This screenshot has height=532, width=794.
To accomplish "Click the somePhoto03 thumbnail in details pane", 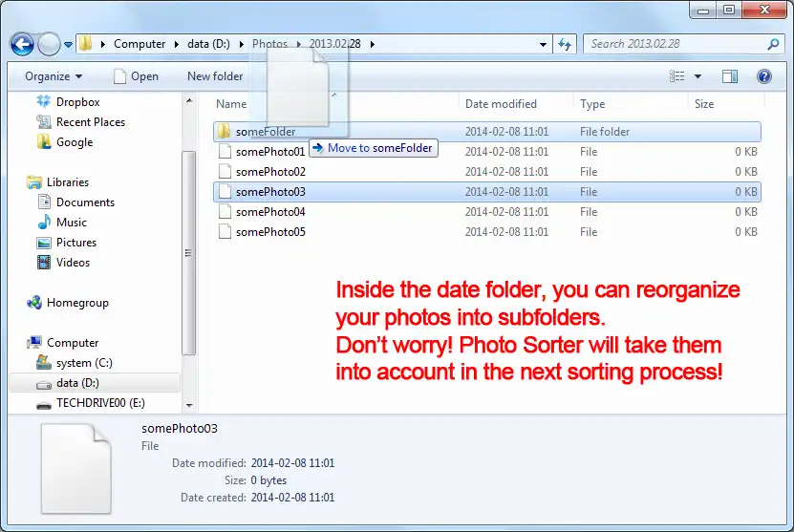I will [75, 469].
